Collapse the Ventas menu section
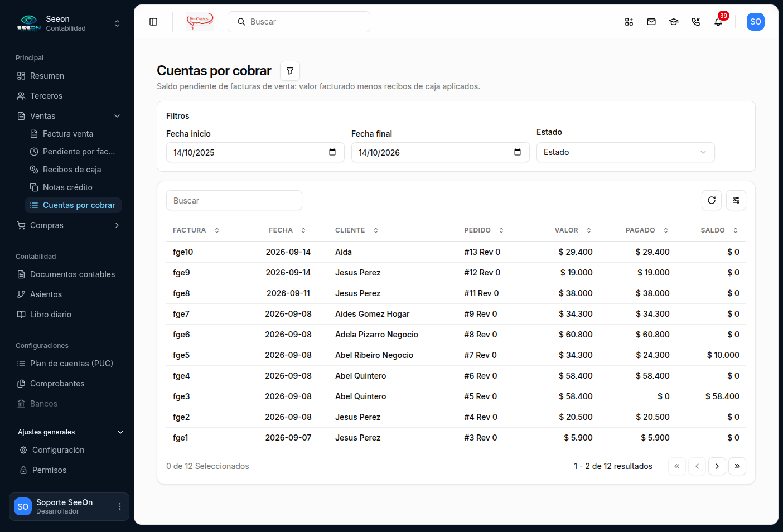This screenshot has width=783, height=532. point(69,116)
